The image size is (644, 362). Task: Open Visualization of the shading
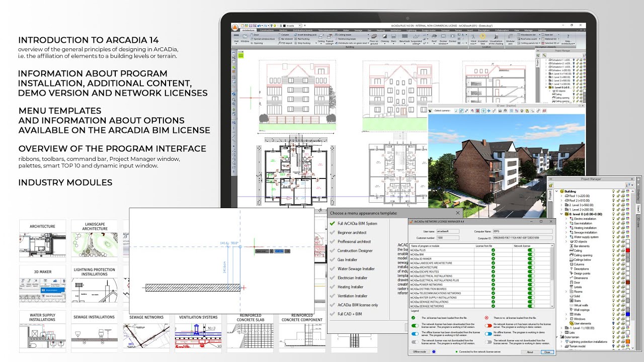[x=496, y=39]
